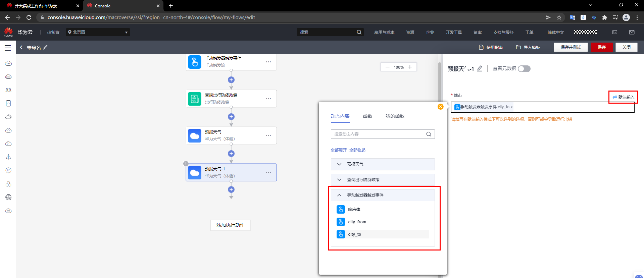Open the 资源 menu
The image size is (644, 278).
coord(410,32)
